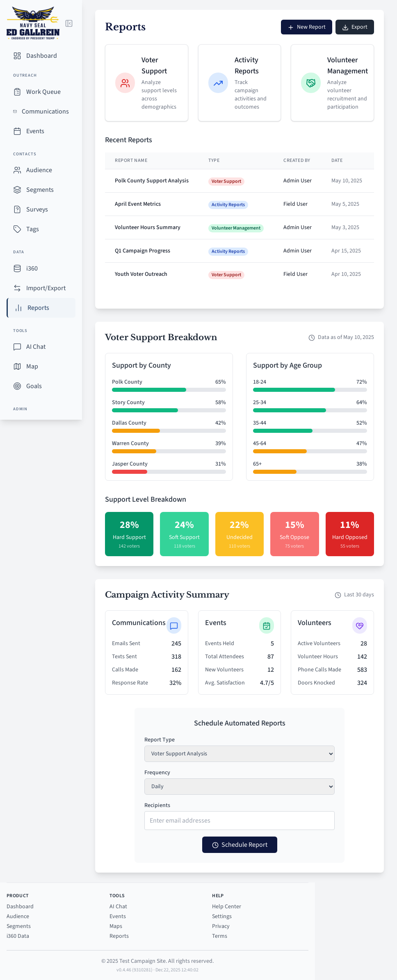Click the Communications chat bubble icon
The height and width of the screenshot is (980, 397).
174,626
